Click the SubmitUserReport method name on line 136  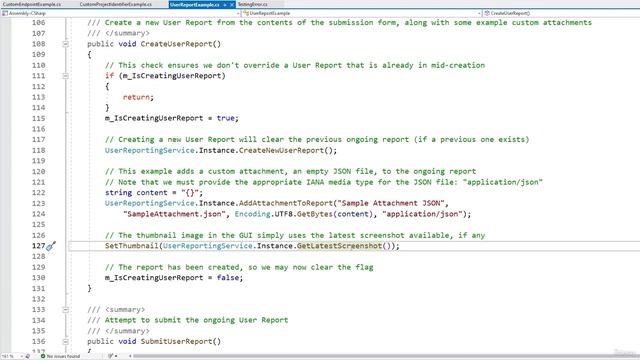coord(176,342)
